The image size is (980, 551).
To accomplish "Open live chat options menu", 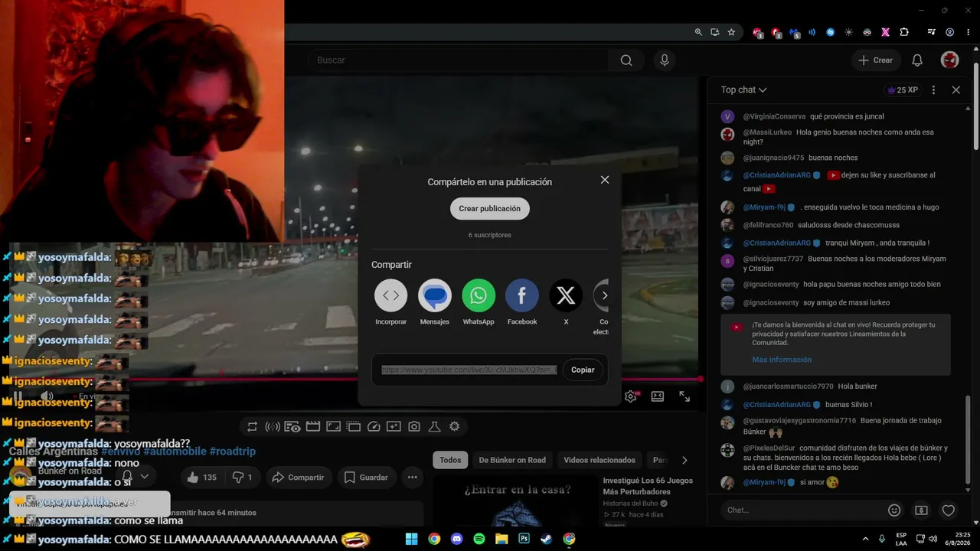I will pos(933,90).
